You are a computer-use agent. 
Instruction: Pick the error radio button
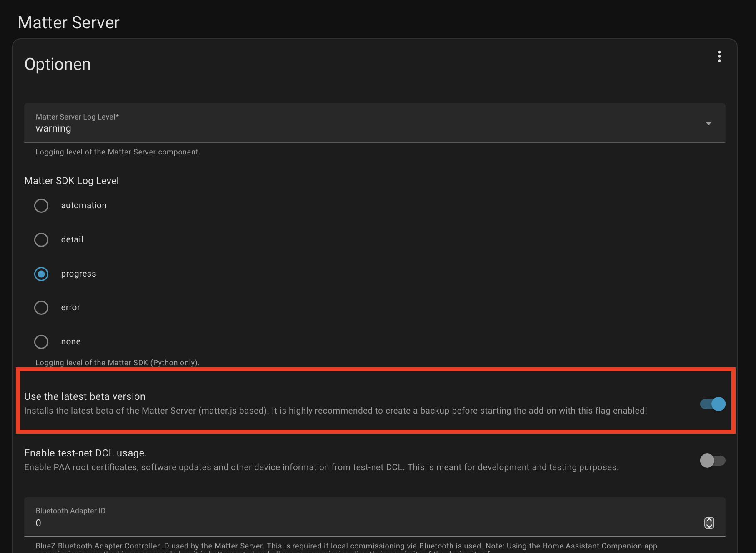pos(41,308)
